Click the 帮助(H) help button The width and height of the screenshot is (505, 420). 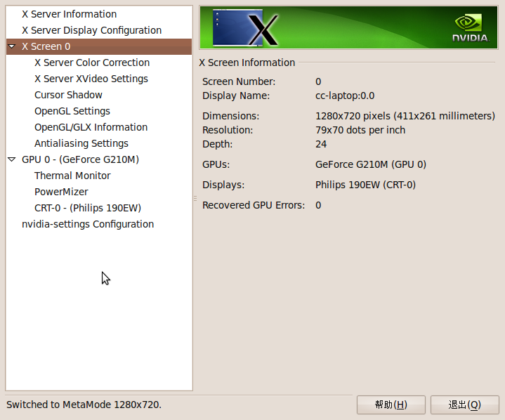tap(391, 405)
